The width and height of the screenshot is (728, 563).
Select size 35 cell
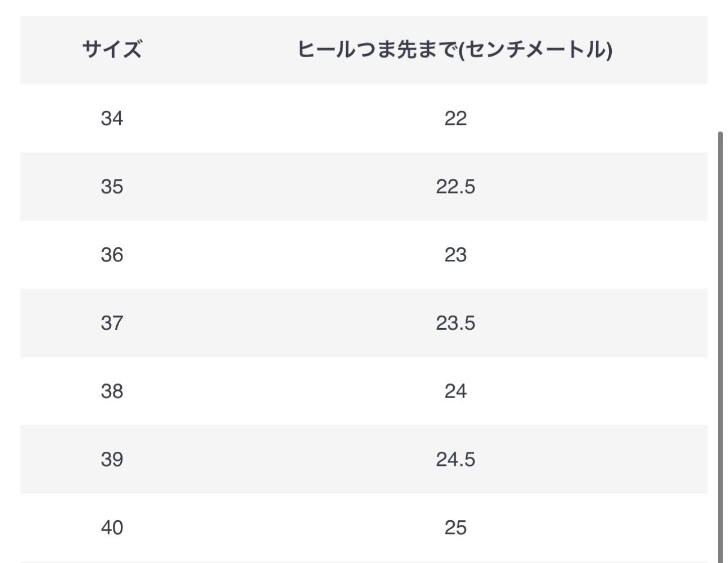click(112, 186)
